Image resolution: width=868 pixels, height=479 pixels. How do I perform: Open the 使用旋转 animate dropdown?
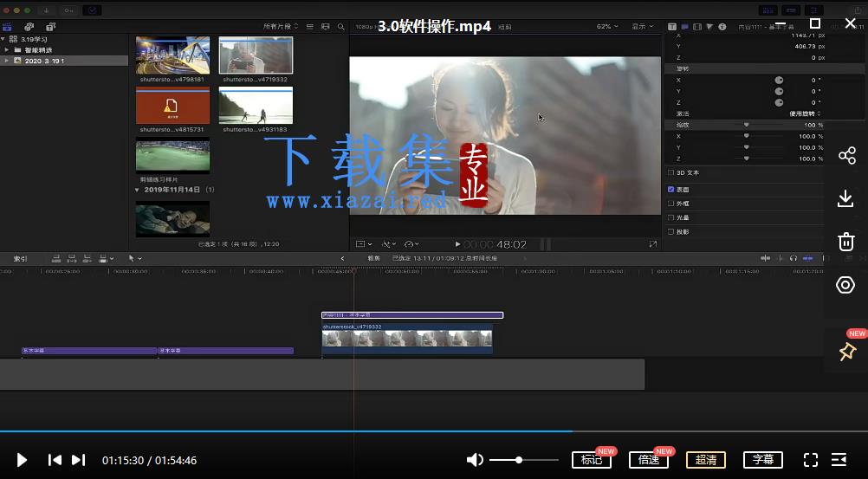coord(806,113)
